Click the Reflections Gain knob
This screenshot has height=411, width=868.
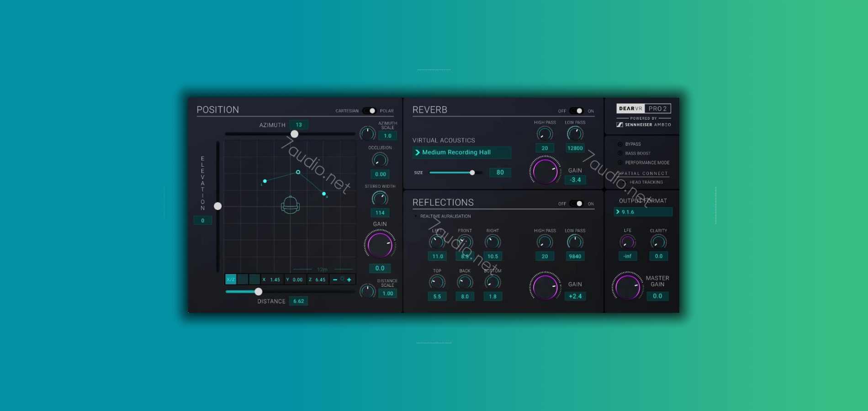(x=545, y=286)
